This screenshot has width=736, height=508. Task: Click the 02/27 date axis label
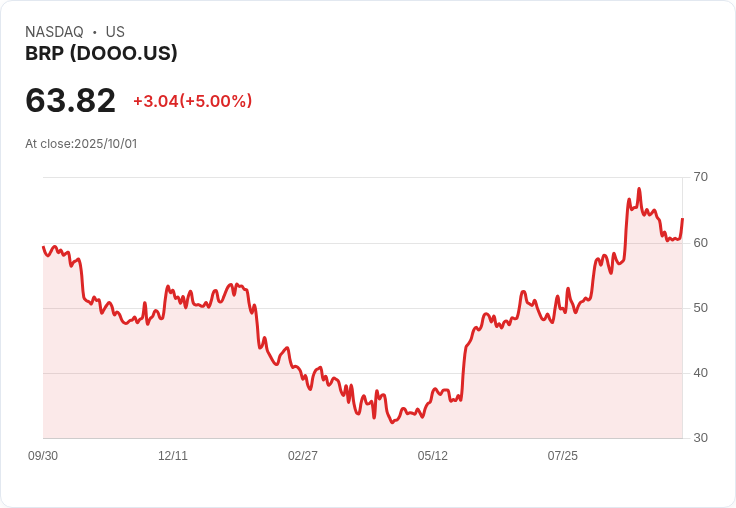303,455
